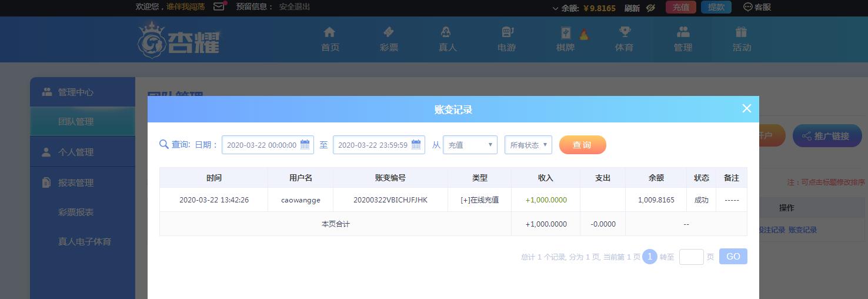868x299 pixels.
Task: Open the 彩票 lottery ticket icon
Action: pos(389,32)
